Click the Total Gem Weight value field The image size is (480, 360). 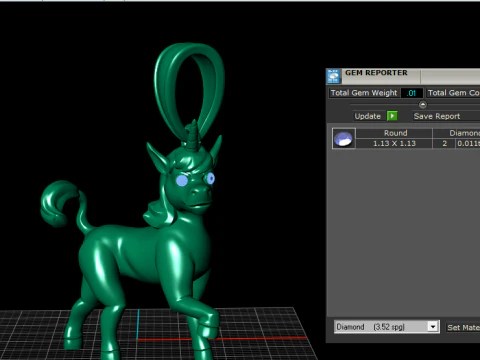click(412, 93)
